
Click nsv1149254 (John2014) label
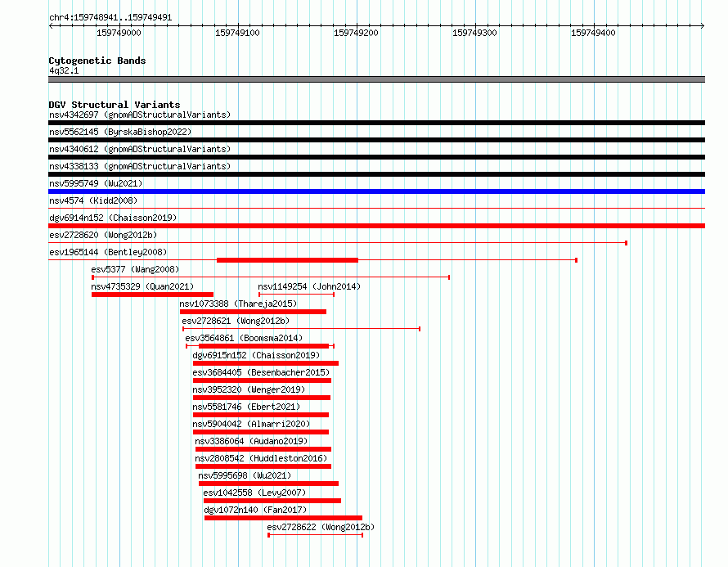[309, 286]
